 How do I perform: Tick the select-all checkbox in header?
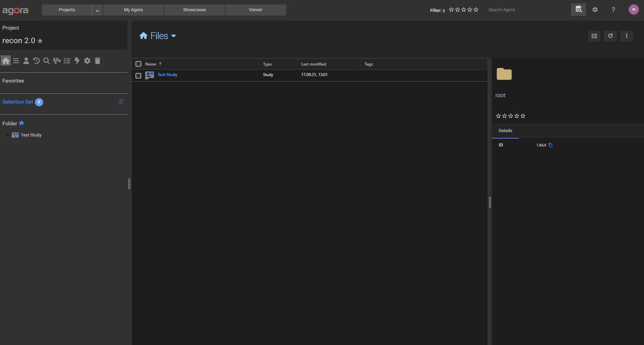coord(138,64)
